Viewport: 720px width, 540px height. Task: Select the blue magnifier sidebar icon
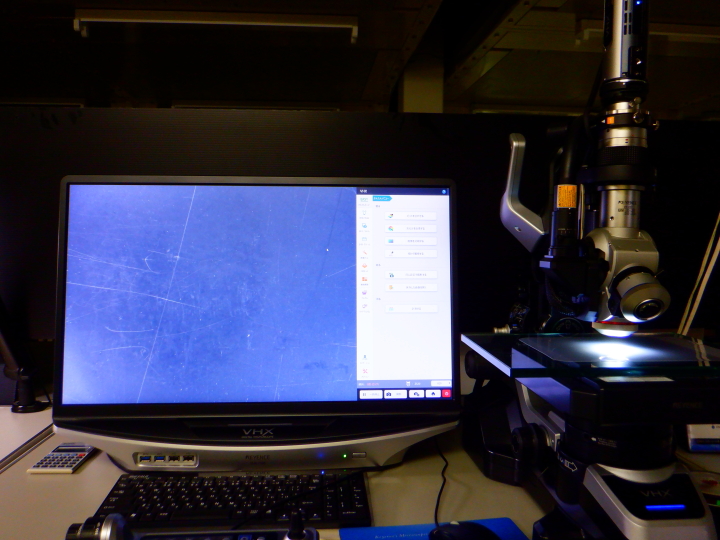(x=365, y=226)
